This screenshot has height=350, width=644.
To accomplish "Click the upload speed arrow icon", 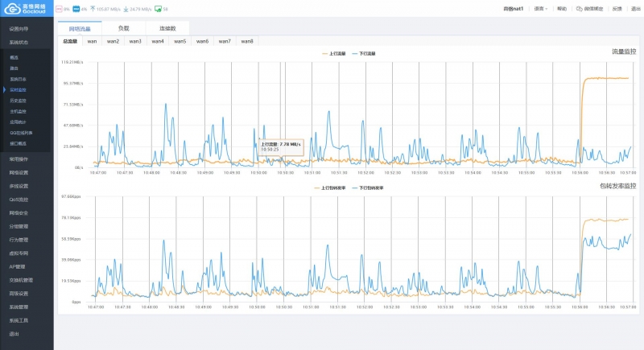I will pos(92,9).
